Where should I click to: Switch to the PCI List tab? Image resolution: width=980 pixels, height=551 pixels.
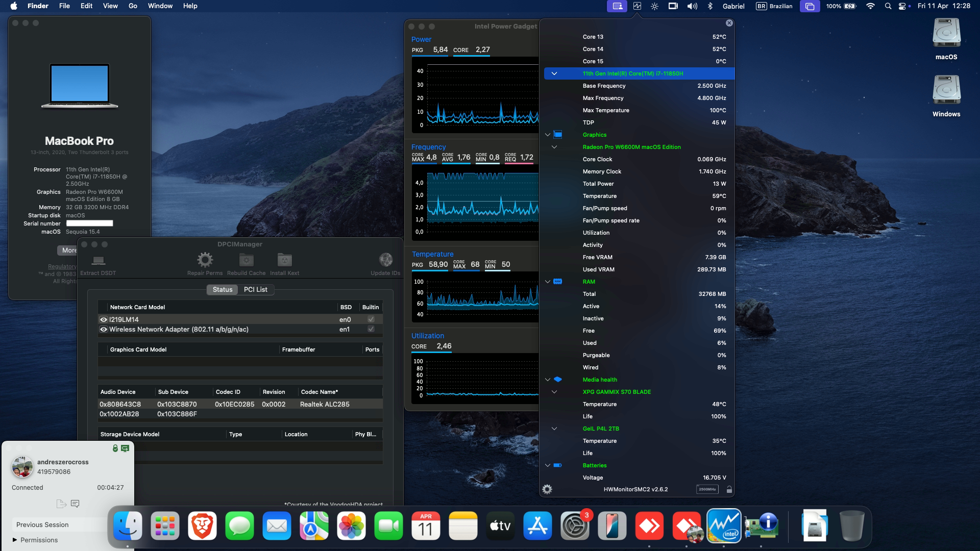256,289
